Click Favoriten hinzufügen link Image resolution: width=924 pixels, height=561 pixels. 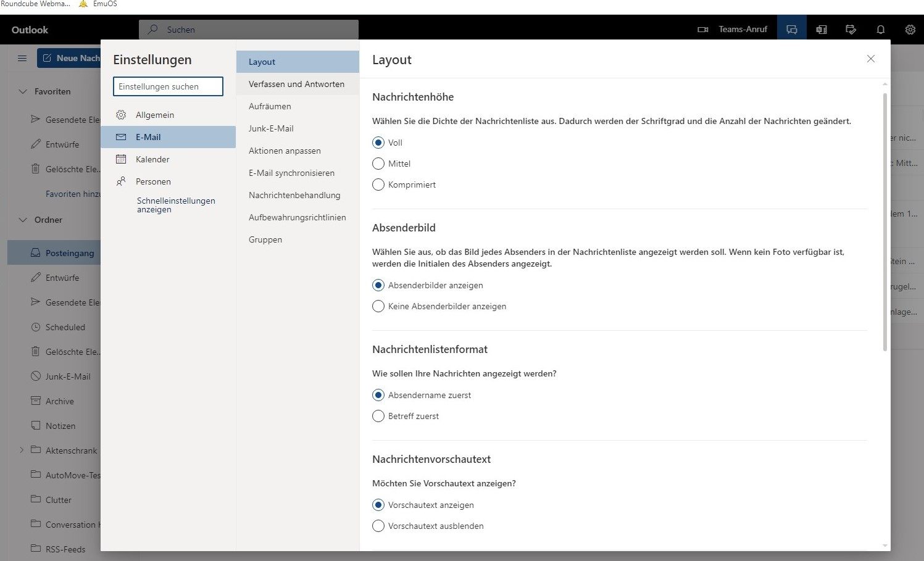[x=73, y=194]
